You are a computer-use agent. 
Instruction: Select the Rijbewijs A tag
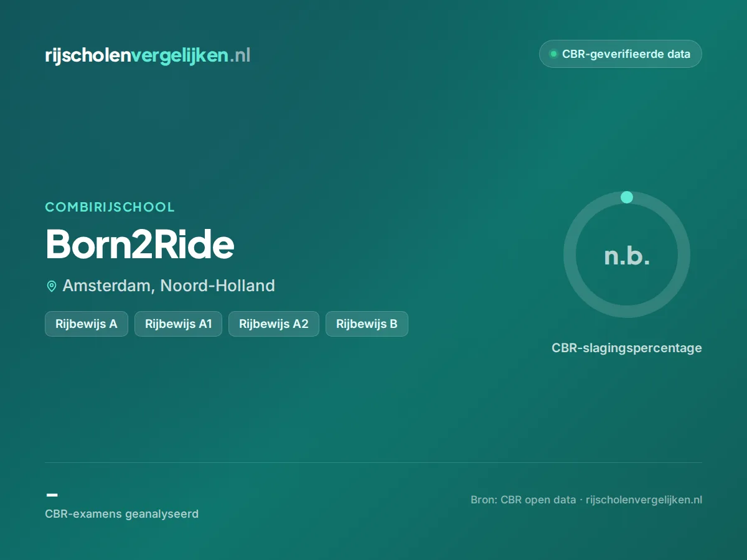point(87,324)
